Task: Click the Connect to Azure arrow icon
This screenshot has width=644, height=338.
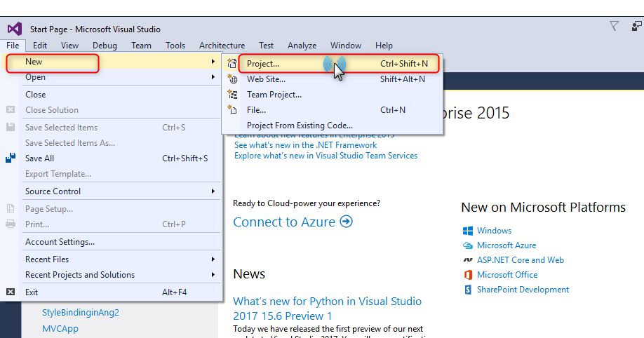Action: 346,222
